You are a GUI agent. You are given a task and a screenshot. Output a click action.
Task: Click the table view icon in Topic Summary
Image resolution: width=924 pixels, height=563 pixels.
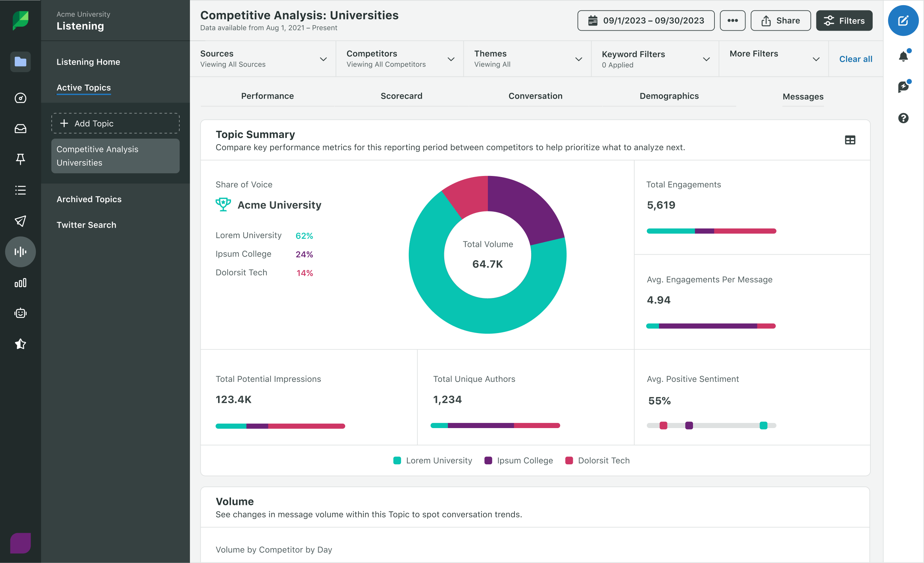pos(850,139)
